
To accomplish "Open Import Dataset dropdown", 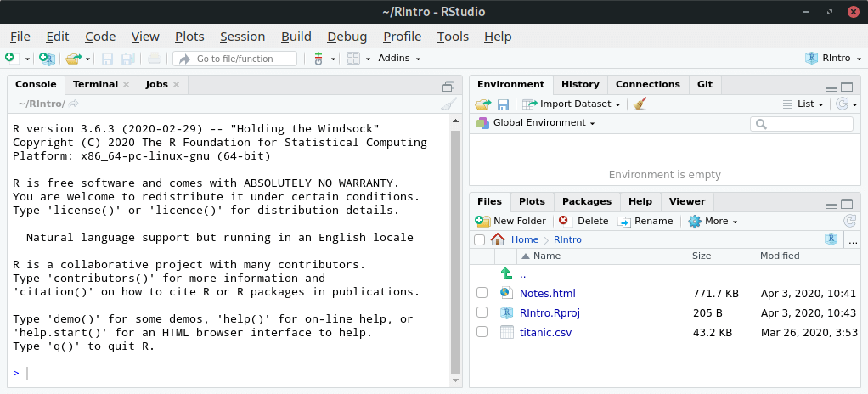I will pos(572,104).
